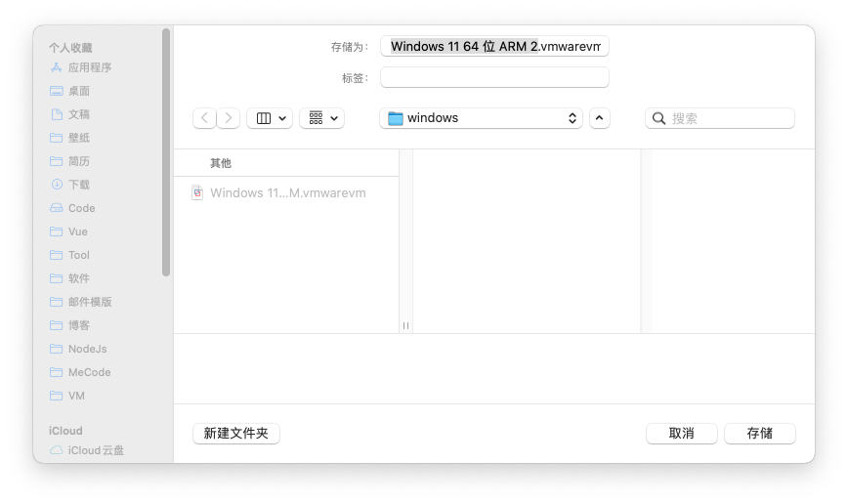Open iCloud云盘 in the sidebar
This screenshot has width=848, height=504.
coord(96,450)
